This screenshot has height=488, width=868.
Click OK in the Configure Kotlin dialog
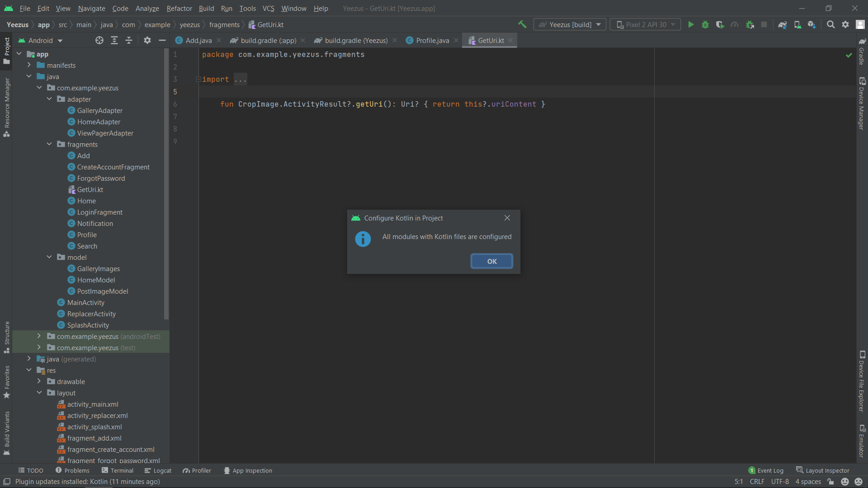[x=491, y=261]
